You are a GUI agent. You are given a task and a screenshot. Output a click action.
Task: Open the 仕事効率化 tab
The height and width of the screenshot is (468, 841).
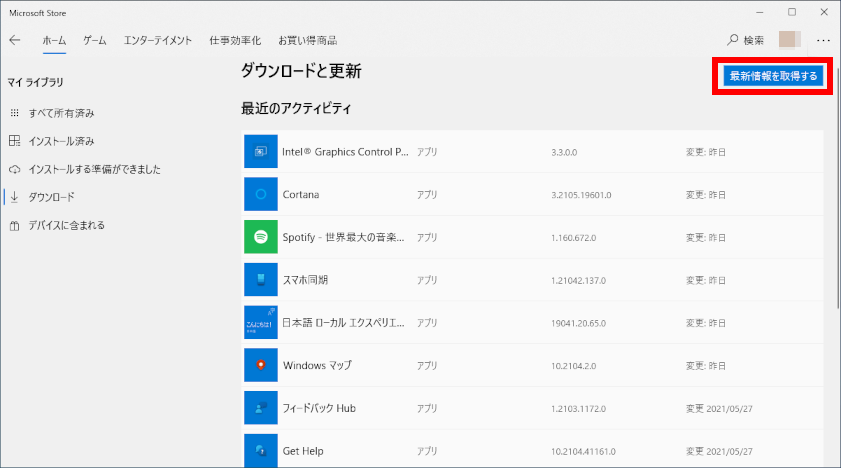pyautogui.click(x=235, y=40)
